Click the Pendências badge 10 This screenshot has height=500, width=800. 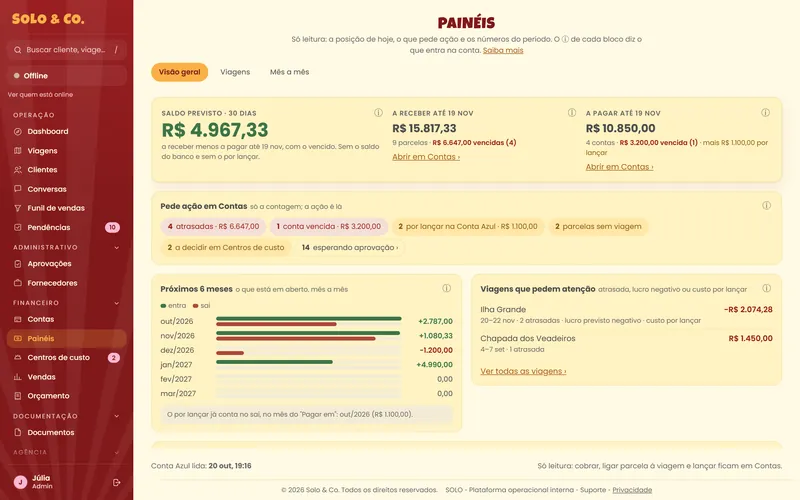pyautogui.click(x=112, y=228)
